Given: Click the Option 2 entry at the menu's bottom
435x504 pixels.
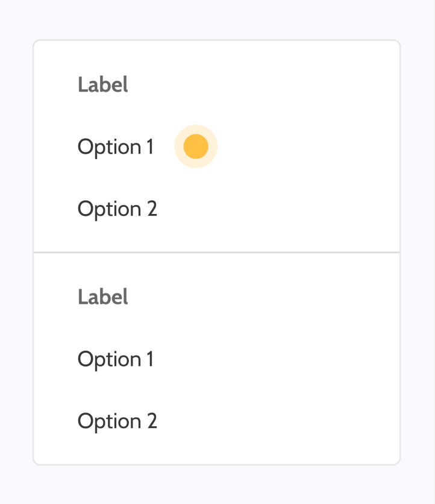Looking at the screenshot, I should (117, 421).
